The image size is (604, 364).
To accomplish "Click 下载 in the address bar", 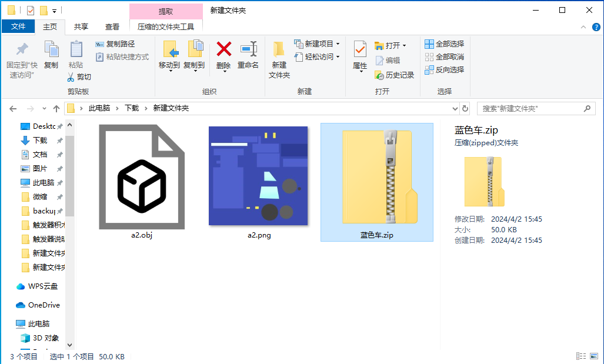I will [x=131, y=108].
